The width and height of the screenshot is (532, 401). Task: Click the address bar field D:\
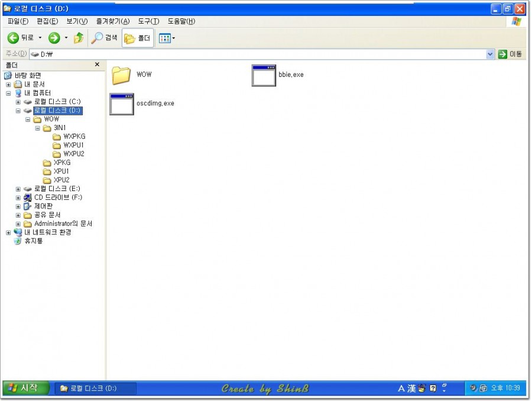(258, 54)
